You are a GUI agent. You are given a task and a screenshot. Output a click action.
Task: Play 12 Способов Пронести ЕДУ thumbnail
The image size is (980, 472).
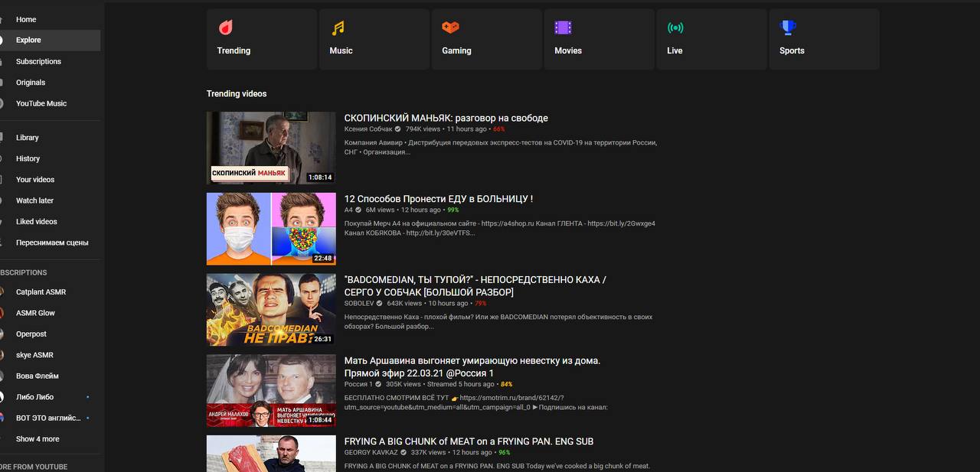tap(271, 229)
